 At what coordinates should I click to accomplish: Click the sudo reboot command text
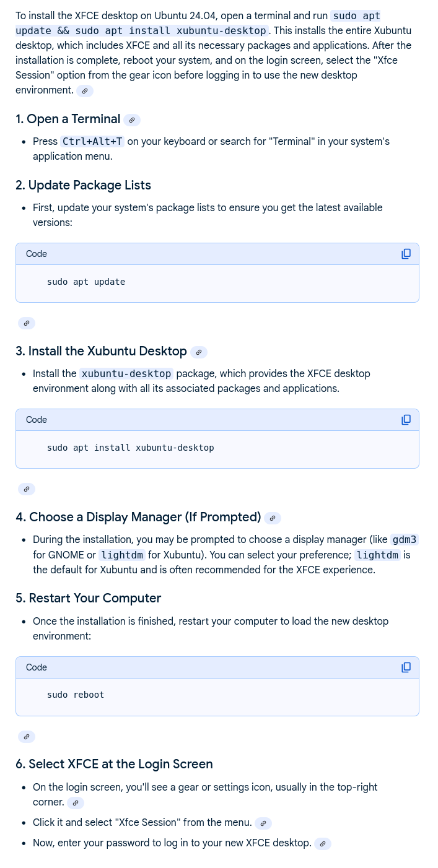(76, 695)
